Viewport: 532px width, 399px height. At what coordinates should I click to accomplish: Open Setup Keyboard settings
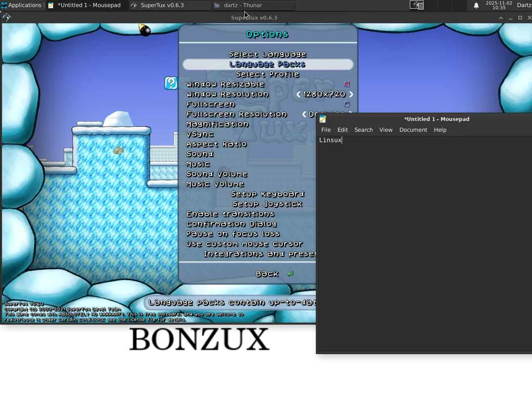coord(268,194)
